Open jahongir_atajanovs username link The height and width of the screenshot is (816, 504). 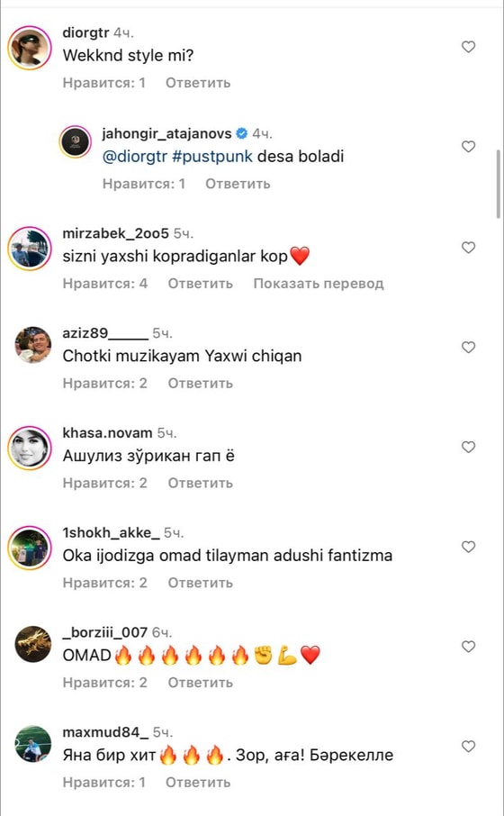tap(166, 133)
